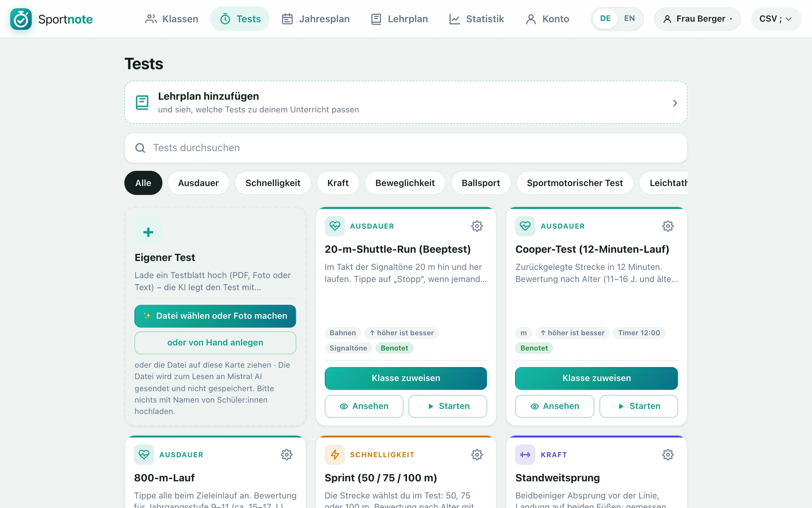Screen dimensions: 812x508
Task: Filter tests by Schnelligkeit
Action: (273, 183)
